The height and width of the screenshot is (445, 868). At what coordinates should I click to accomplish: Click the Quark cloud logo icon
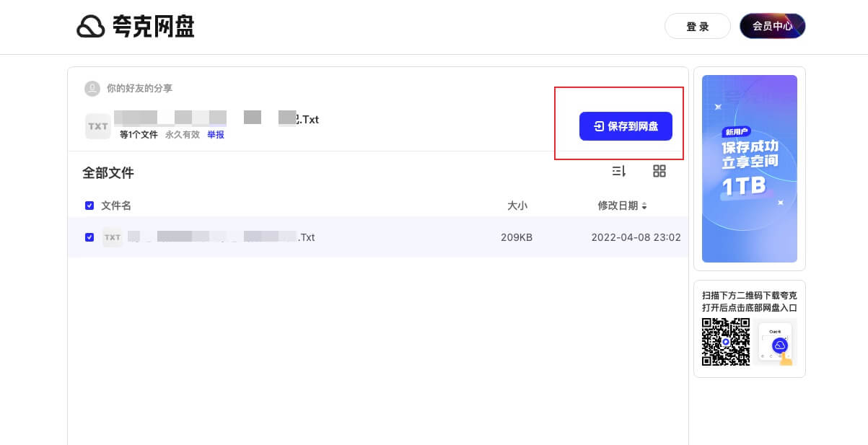pos(91,27)
